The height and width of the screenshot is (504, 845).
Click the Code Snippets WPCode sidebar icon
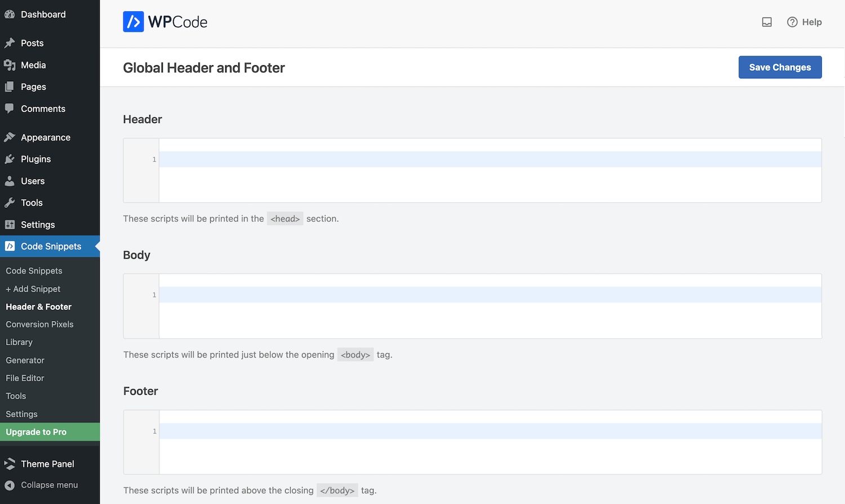pos(10,247)
